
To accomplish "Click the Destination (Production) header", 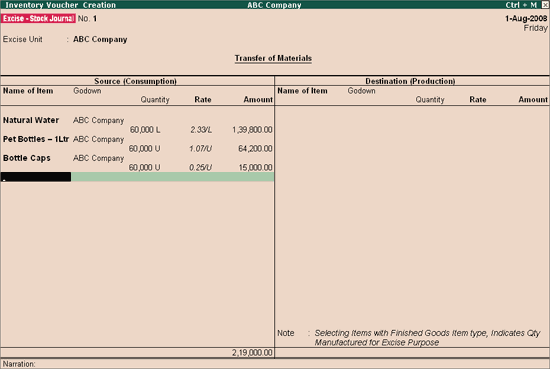I will coord(410,81).
